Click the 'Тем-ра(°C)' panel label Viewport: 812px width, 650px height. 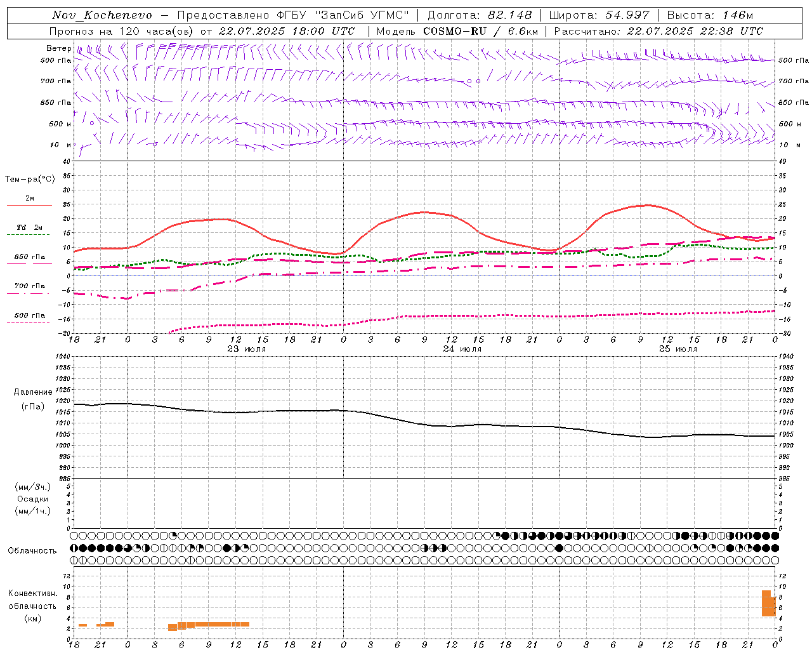pyautogui.click(x=30, y=180)
